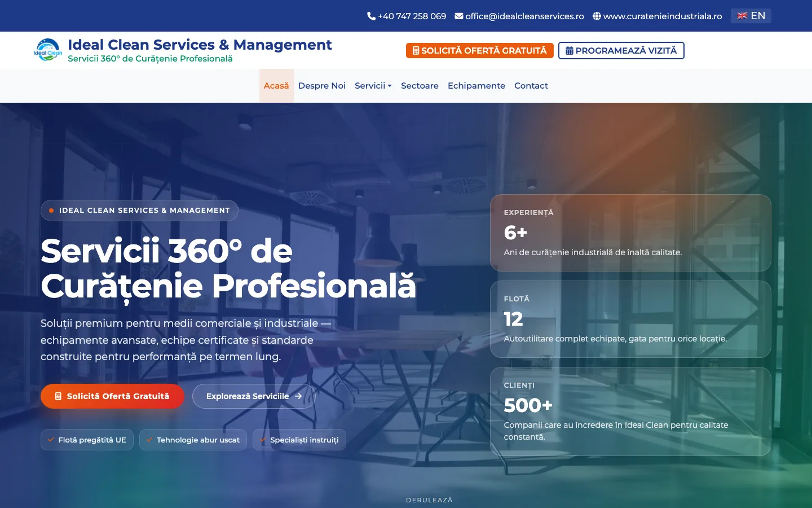Open the Acasă navigation tab
This screenshot has width=812, height=508.
click(276, 86)
